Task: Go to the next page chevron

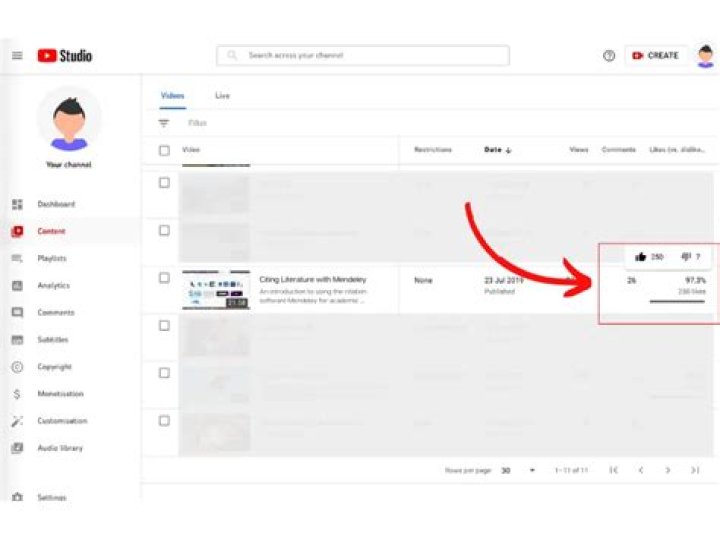Action: pos(668,470)
